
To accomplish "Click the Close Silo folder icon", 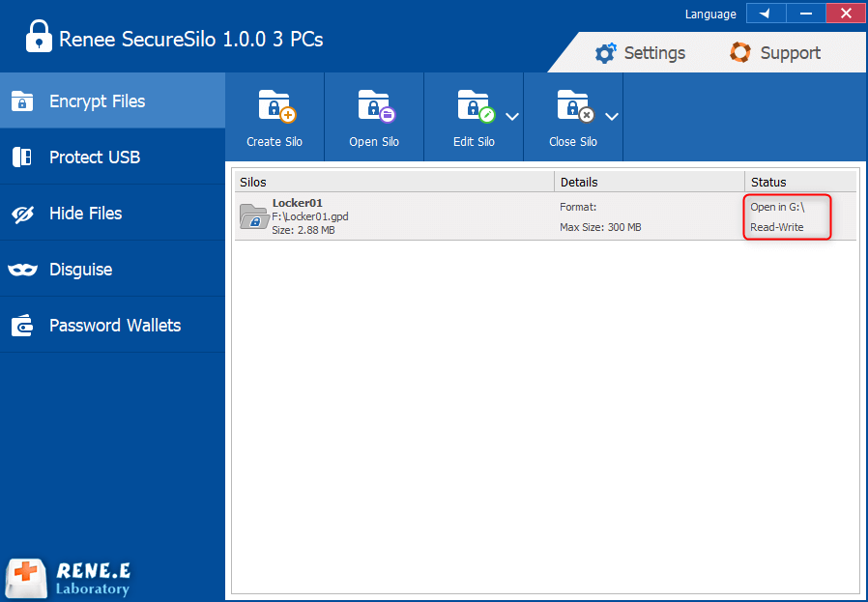I will [x=575, y=105].
